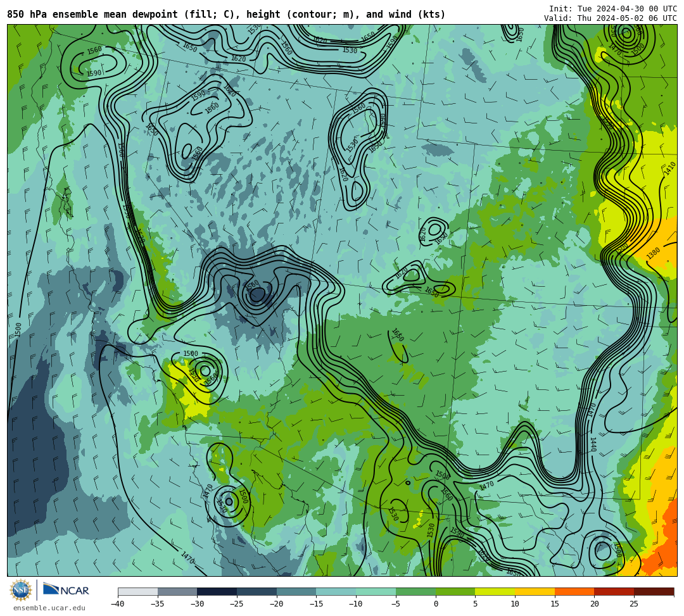Click the '0' colorbar tick label

436,604
